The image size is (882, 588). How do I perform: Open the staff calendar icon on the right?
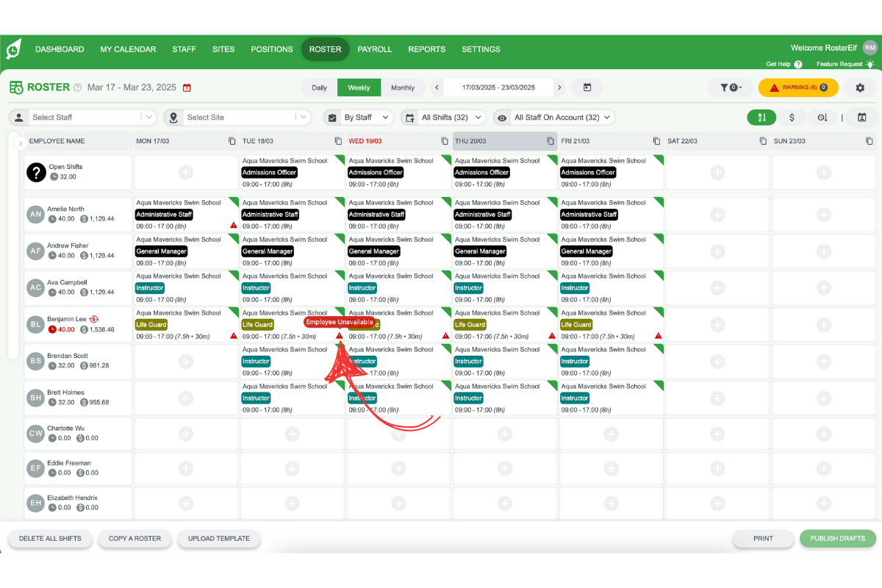pos(860,117)
